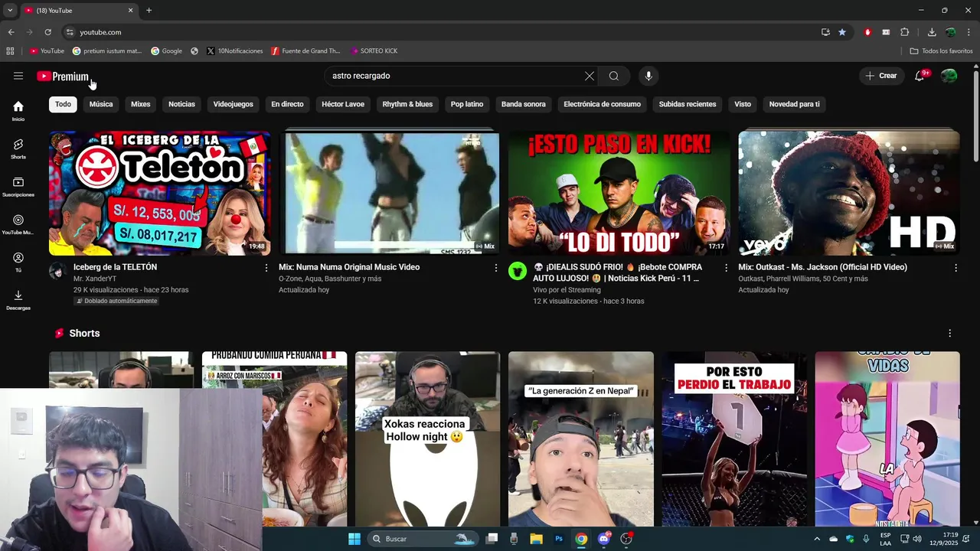Select the Todo filter chip
This screenshot has height=551, width=980.
pos(63,104)
